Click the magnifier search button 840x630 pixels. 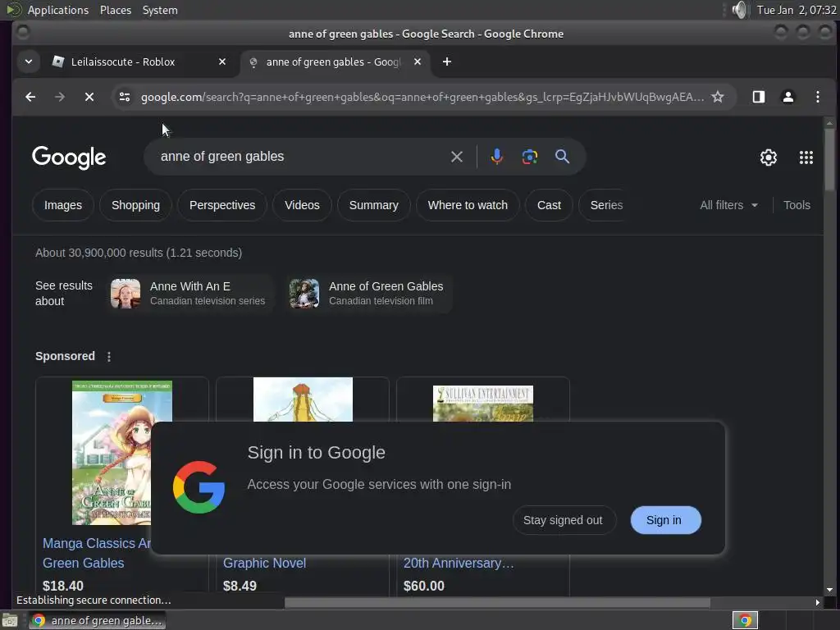(x=562, y=157)
